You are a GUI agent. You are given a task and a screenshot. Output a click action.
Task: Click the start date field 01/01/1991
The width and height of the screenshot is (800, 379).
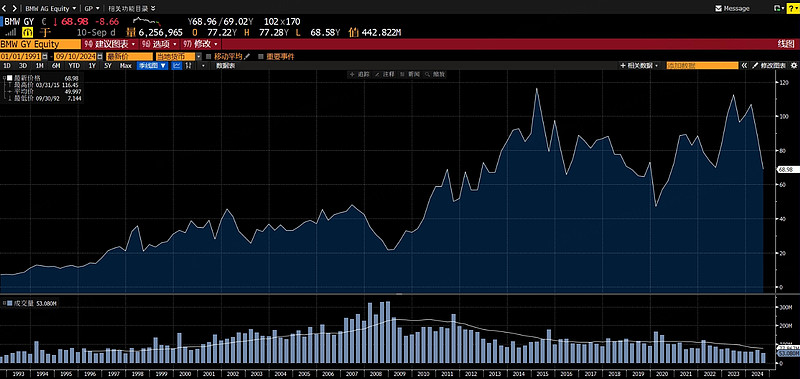point(21,56)
